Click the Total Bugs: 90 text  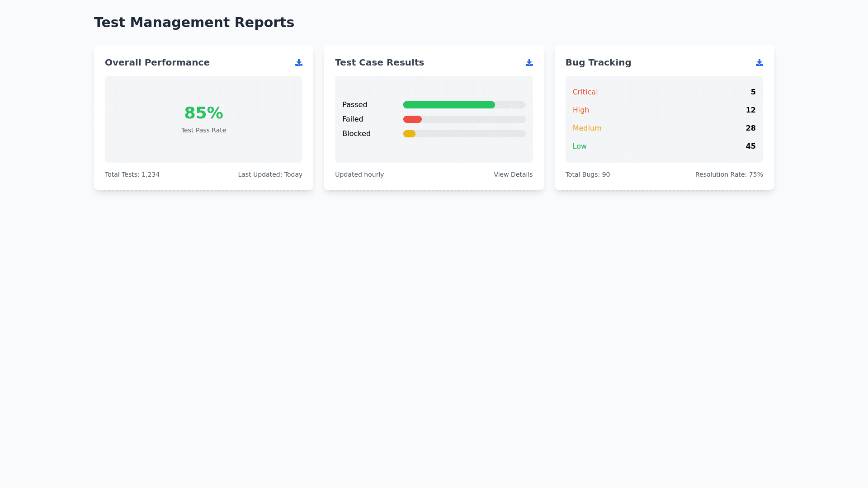pyautogui.click(x=587, y=174)
